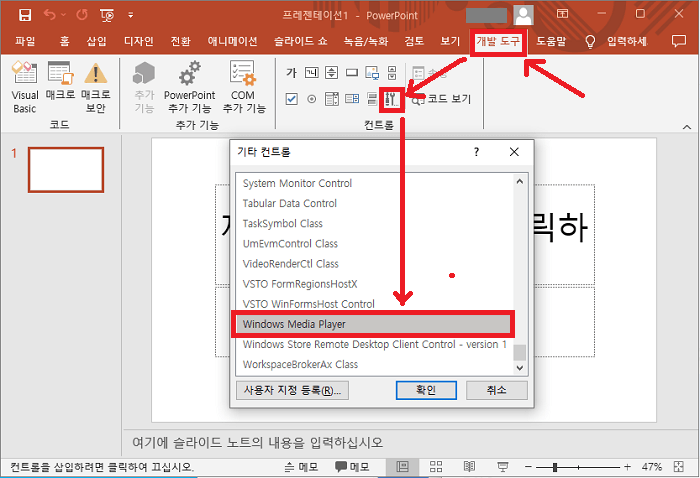Open the Visual Basic editor
This screenshot has width=700, height=478.
click(x=25, y=87)
